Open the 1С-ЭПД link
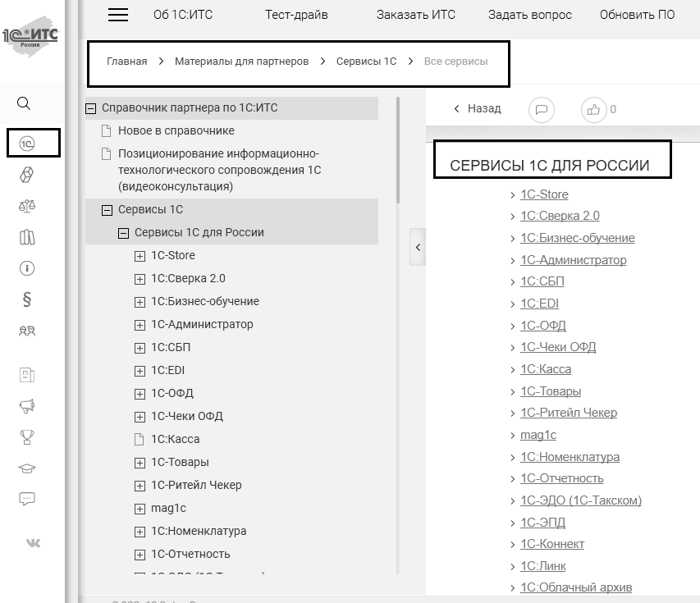Image resolution: width=700 pixels, height=603 pixels. 543,523
